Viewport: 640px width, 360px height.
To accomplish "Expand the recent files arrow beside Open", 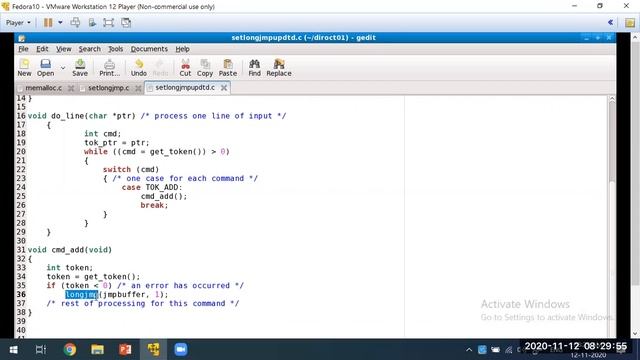I will (x=63, y=68).
